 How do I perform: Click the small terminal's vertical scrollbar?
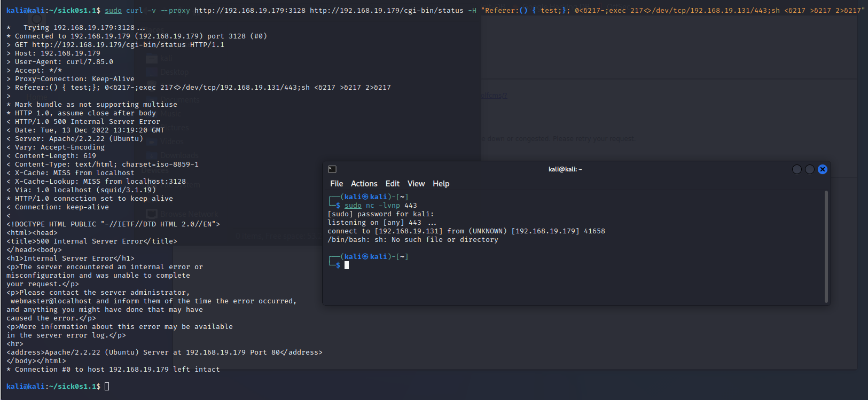click(x=826, y=247)
